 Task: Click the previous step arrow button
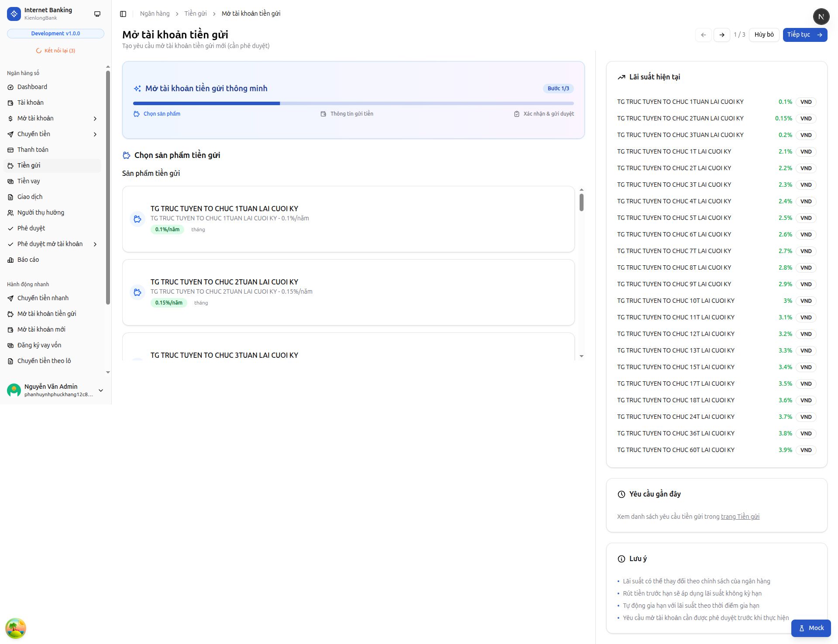coord(703,35)
